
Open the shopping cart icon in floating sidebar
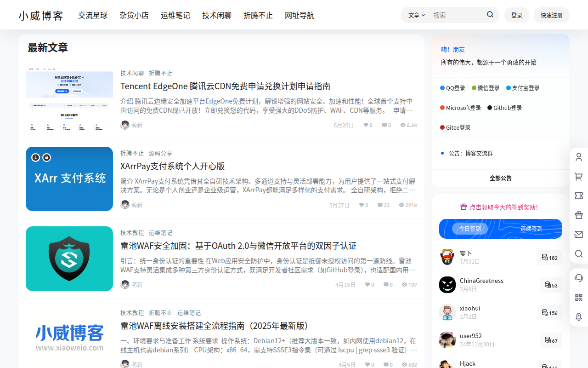(579, 176)
